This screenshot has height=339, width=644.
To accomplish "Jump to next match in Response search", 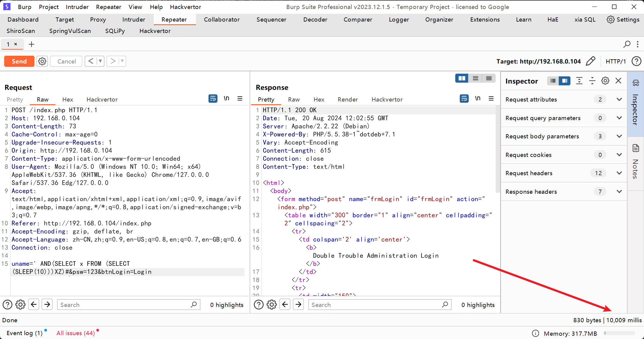I will pos(299,305).
